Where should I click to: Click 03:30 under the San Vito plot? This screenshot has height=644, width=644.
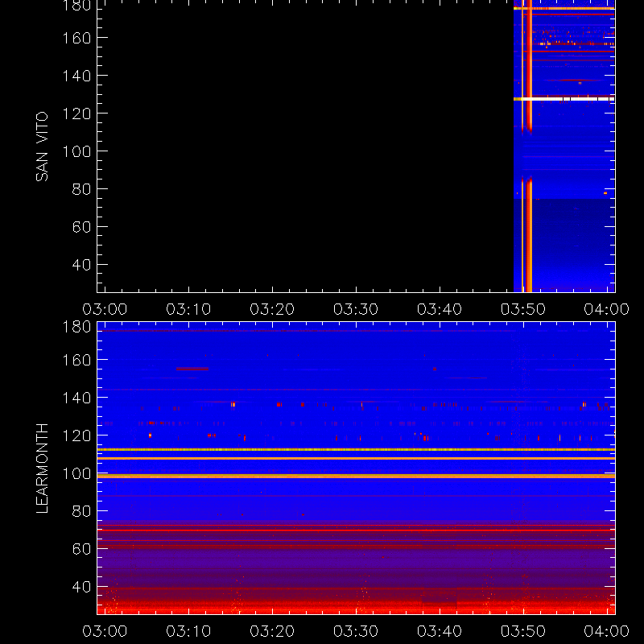click(x=356, y=309)
